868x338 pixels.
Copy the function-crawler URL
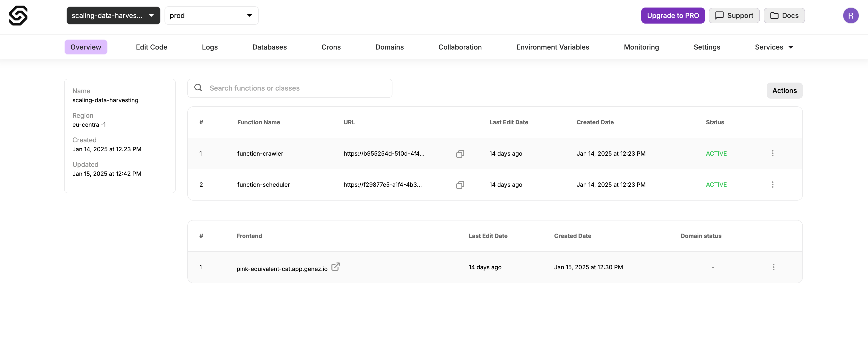point(460,154)
